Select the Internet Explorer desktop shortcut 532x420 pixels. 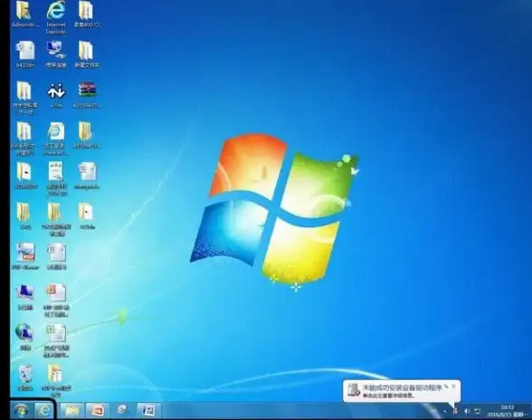56,17
